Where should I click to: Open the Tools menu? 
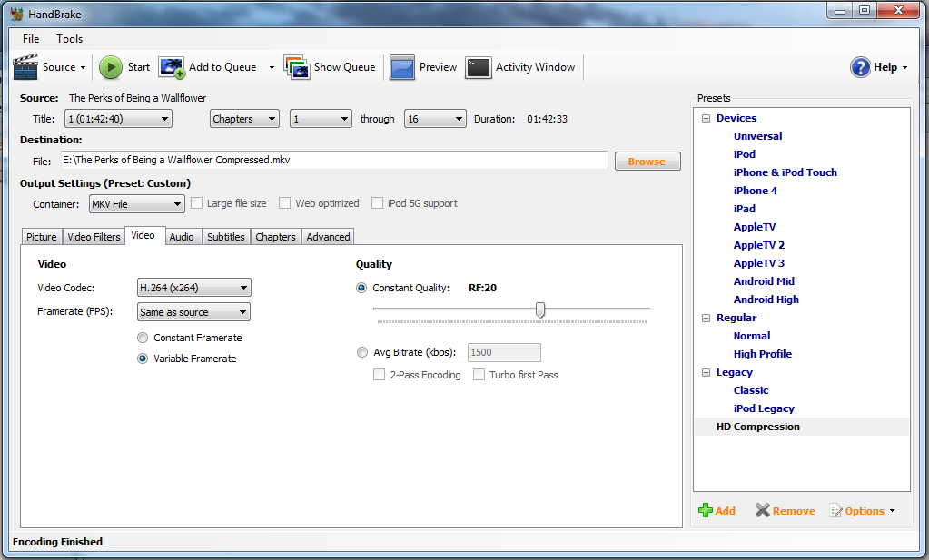(x=69, y=38)
